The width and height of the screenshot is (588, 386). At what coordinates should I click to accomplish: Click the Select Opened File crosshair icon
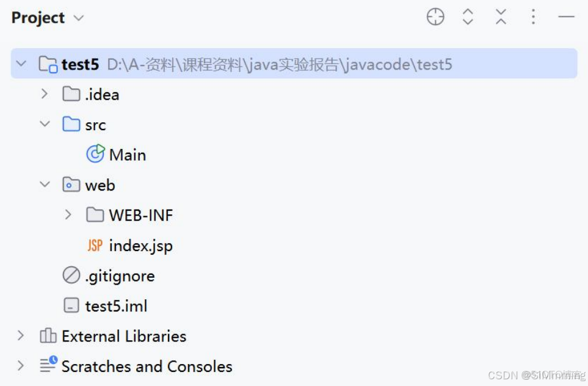[x=435, y=17]
